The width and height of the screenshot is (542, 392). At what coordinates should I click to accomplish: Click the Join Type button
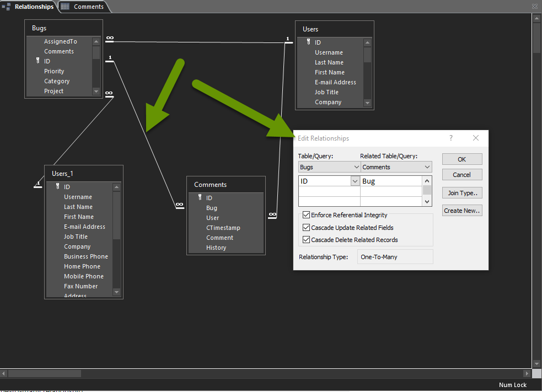(x=461, y=192)
